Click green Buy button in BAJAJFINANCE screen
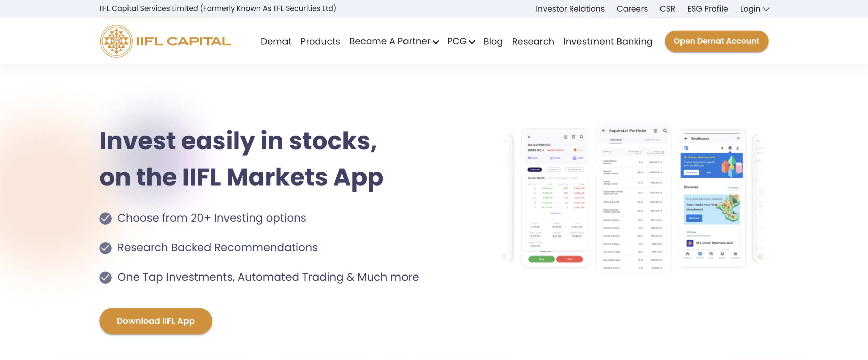 click(x=541, y=259)
